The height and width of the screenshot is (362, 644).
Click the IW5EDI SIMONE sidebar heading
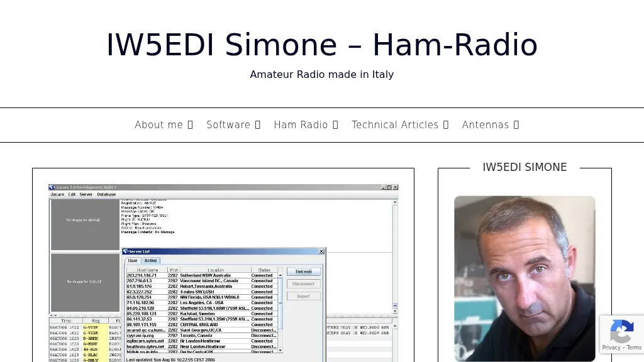click(x=525, y=167)
